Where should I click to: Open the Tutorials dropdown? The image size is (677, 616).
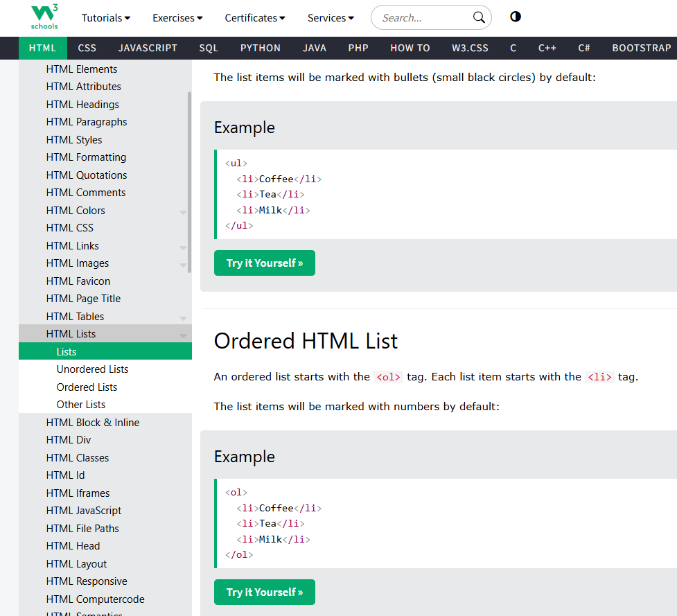tap(106, 18)
